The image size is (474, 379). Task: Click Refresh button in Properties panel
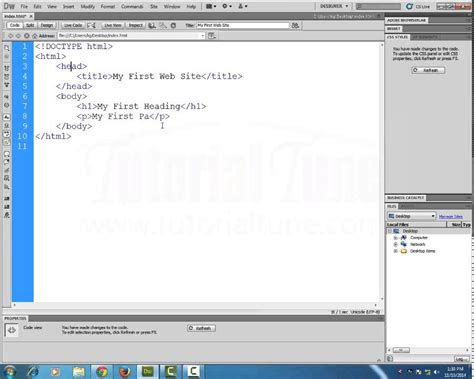pyautogui.click(x=201, y=328)
